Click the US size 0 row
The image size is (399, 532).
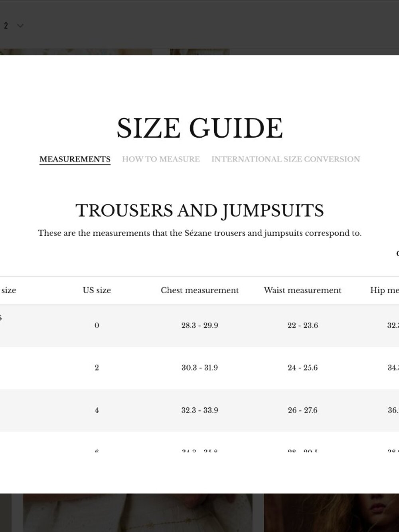tap(199, 326)
